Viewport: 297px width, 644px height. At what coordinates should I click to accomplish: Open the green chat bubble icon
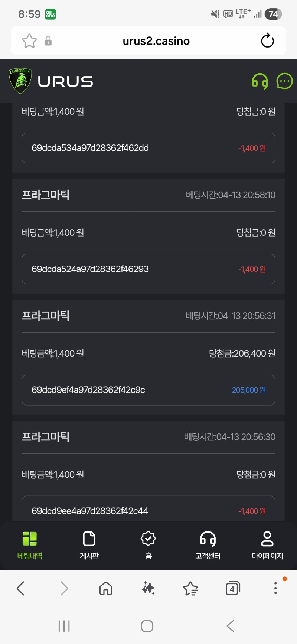pyautogui.click(x=285, y=81)
